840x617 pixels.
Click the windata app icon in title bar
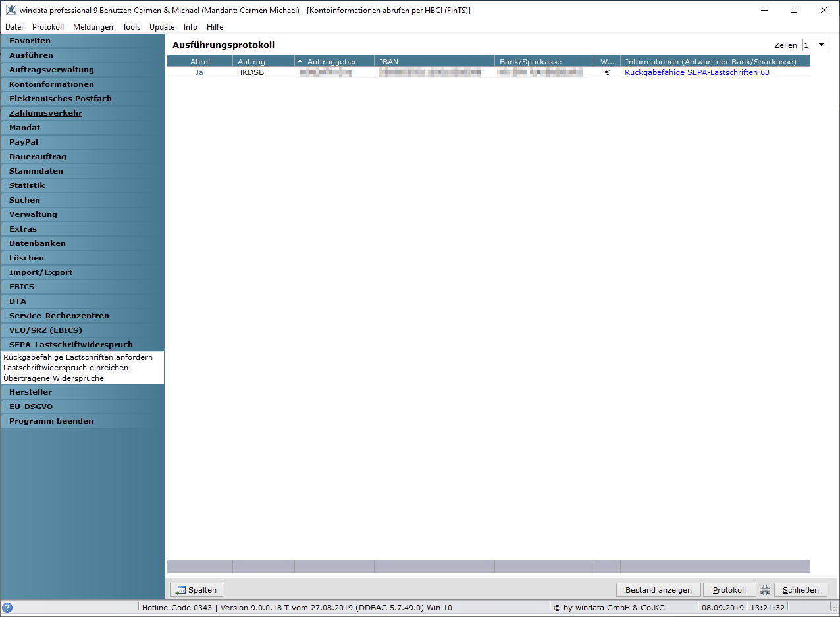(11, 10)
